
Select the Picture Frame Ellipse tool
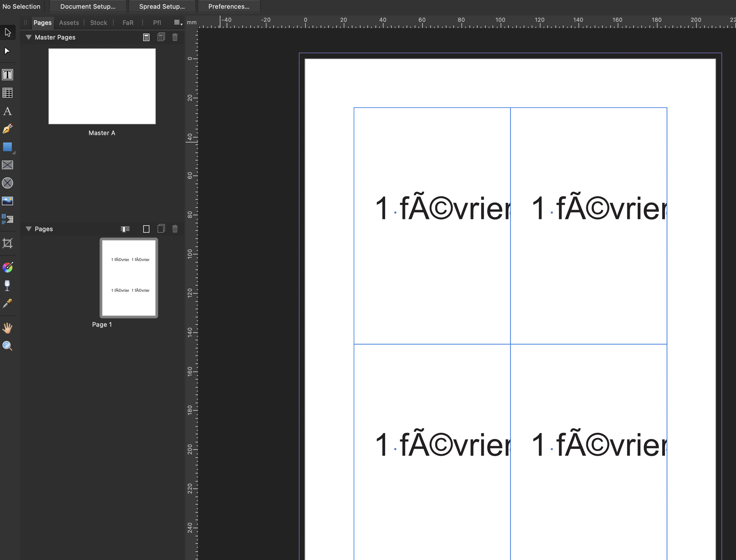tap(8, 183)
